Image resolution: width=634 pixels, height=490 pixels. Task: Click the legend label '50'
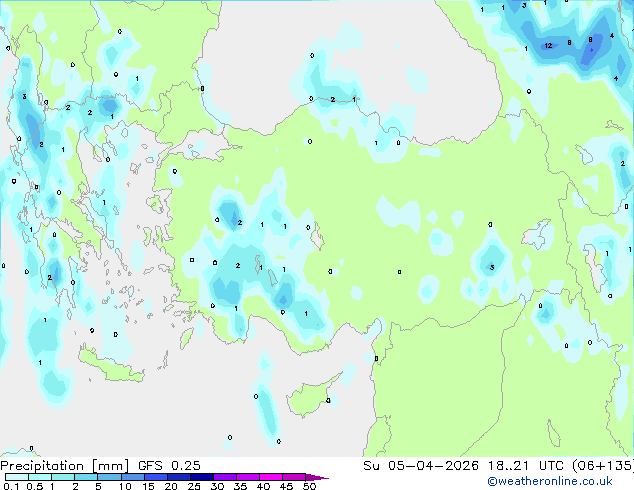(310, 486)
